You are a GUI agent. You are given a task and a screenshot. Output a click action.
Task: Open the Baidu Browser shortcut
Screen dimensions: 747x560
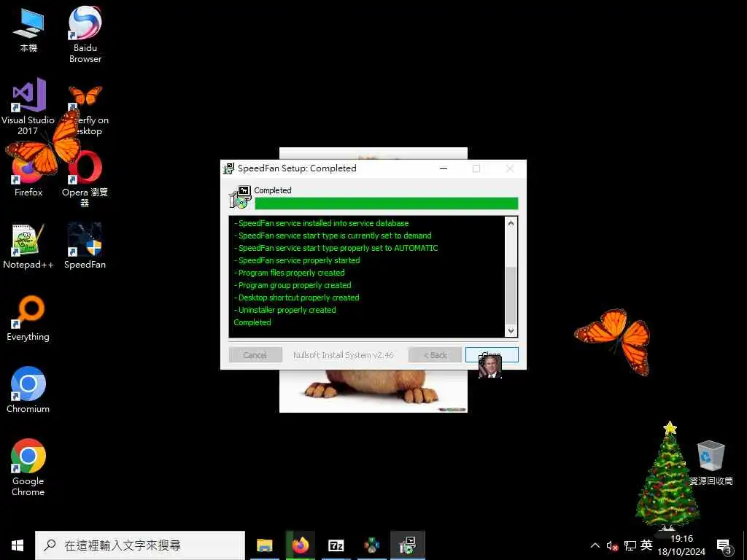[85, 34]
